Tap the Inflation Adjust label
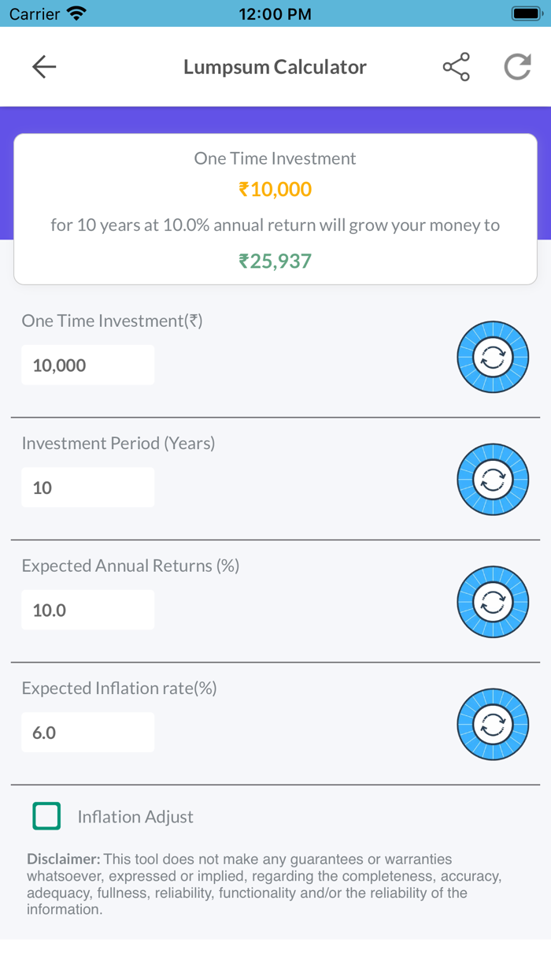 click(135, 817)
